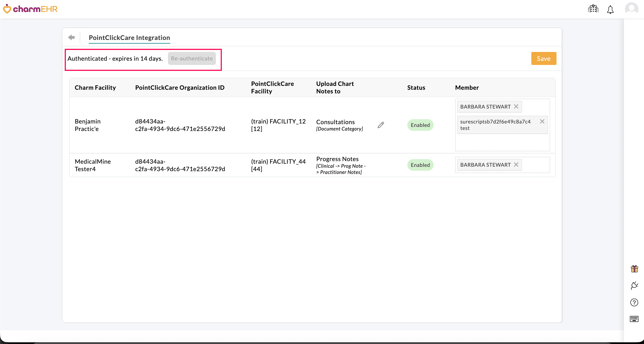The image size is (644, 344).
Task: Click (train) FACILITY_12 [12] cell
Action: pyautogui.click(x=278, y=125)
